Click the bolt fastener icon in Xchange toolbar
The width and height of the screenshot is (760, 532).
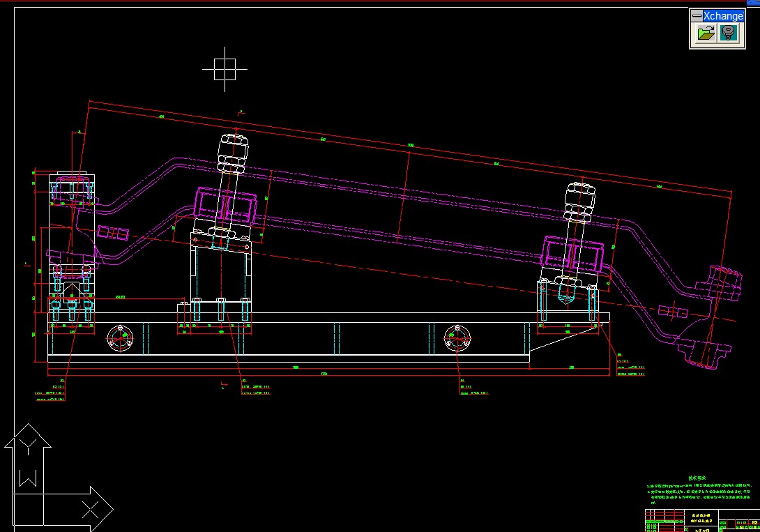coord(728,33)
